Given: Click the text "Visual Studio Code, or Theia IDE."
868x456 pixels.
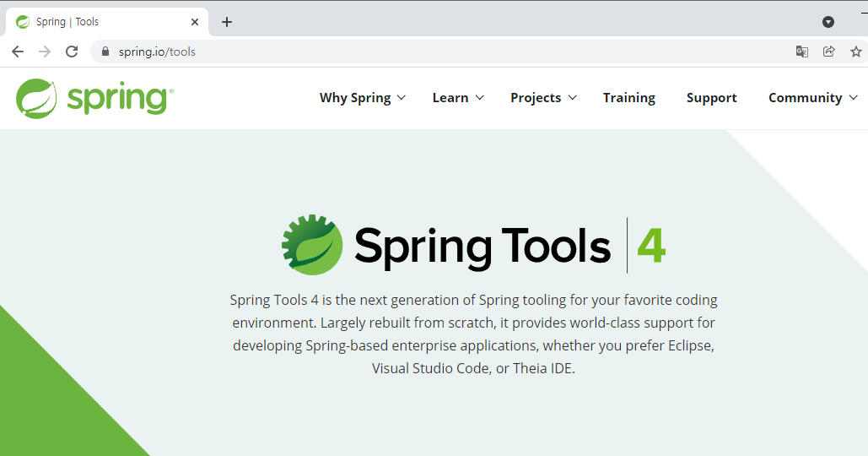Looking at the screenshot, I should tap(473, 368).
